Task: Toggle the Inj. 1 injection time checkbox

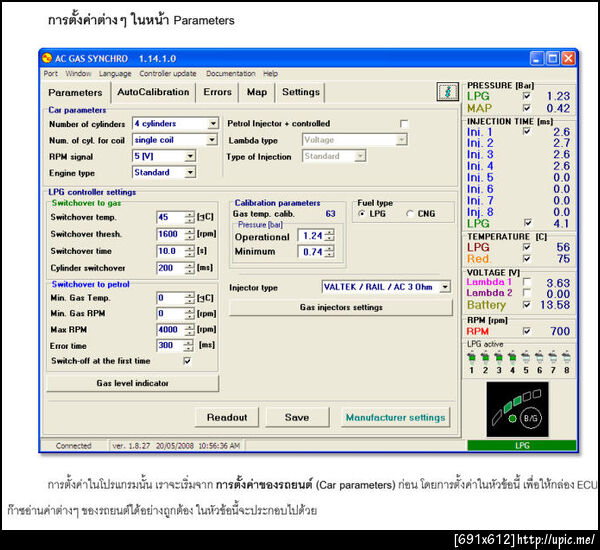Action: pos(527,131)
